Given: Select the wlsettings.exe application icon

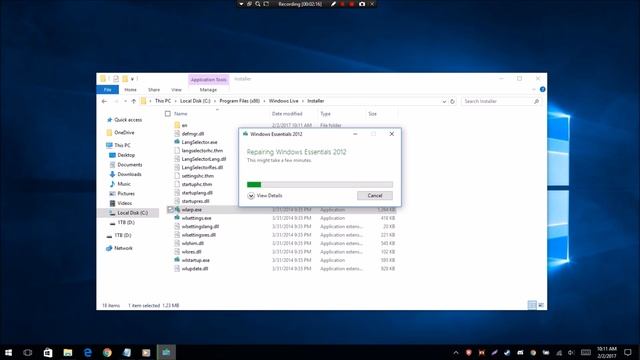Looking at the screenshot, I should click(177, 218).
